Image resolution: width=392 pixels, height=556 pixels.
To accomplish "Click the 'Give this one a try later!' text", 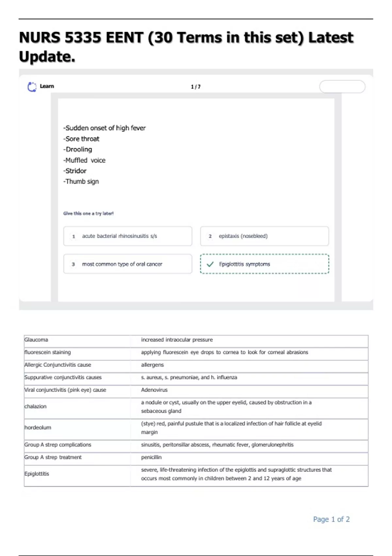I will [x=89, y=214].
